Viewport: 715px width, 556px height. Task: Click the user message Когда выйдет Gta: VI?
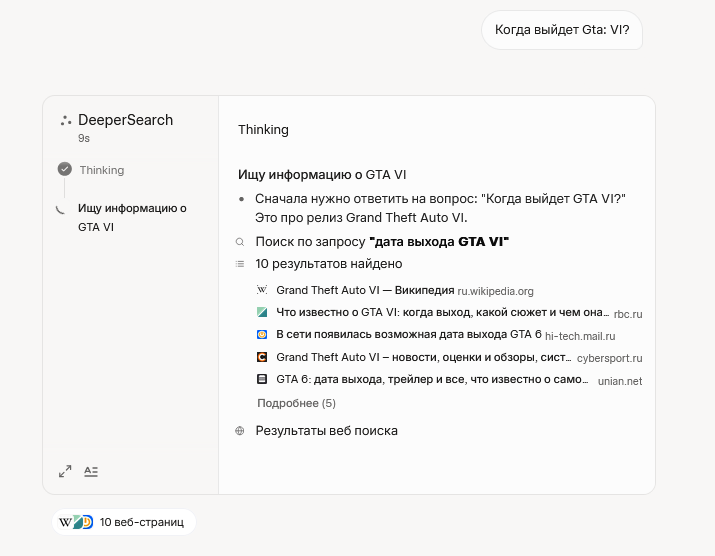(562, 30)
